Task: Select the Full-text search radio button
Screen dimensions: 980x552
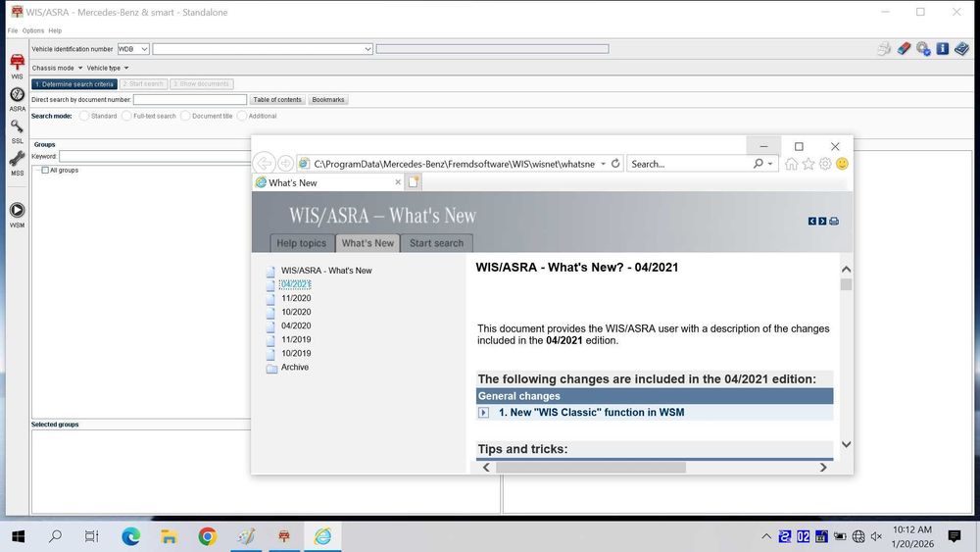Action: 126,117
